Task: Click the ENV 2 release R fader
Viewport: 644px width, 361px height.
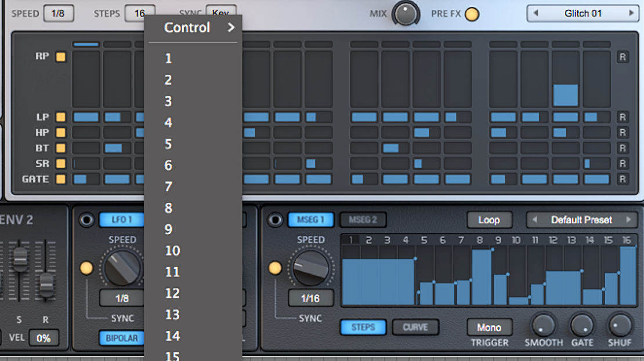Action: click(x=46, y=285)
